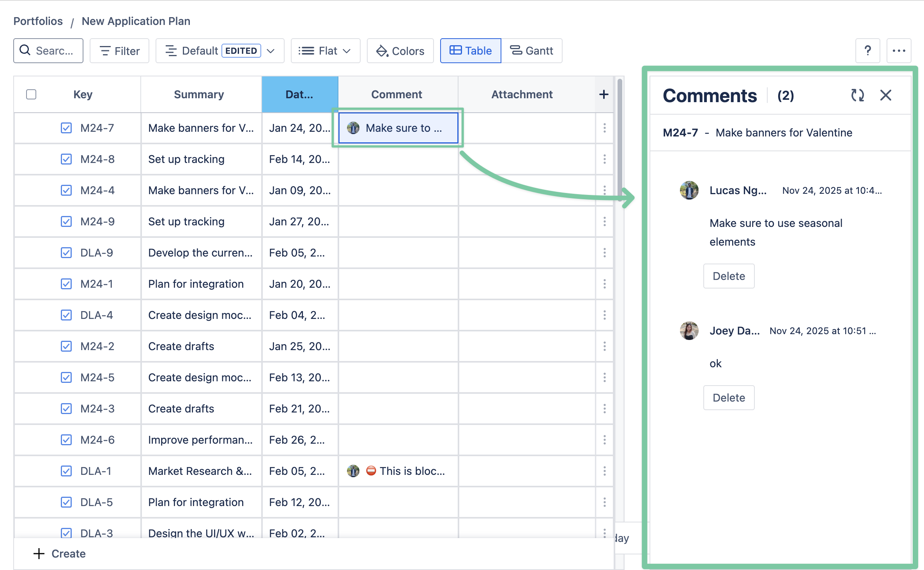Switch to the Gantt view tab
This screenshot has height=570, width=924.
[x=531, y=51]
